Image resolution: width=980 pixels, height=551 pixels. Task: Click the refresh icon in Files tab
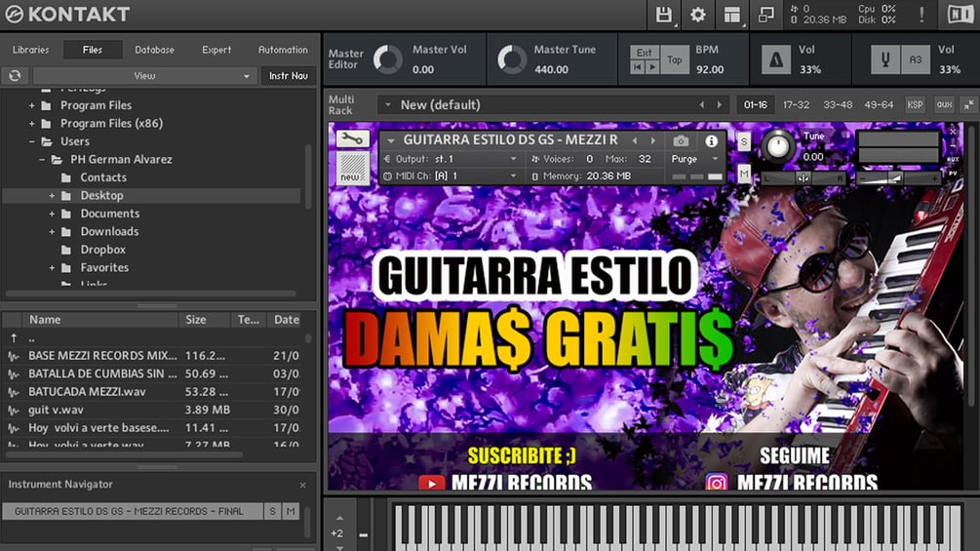pyautogui.click(x=15, y=76)
